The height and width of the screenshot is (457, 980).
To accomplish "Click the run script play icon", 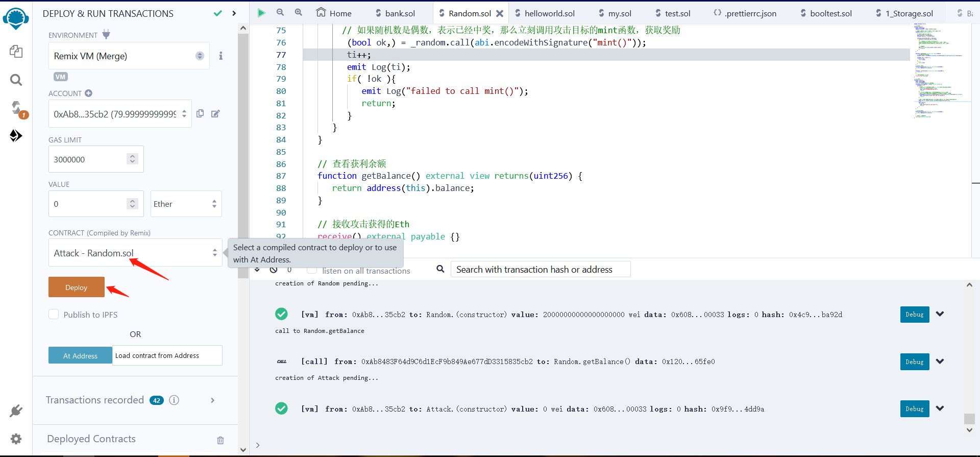I will pyautogui.click(x=261, y=13).
